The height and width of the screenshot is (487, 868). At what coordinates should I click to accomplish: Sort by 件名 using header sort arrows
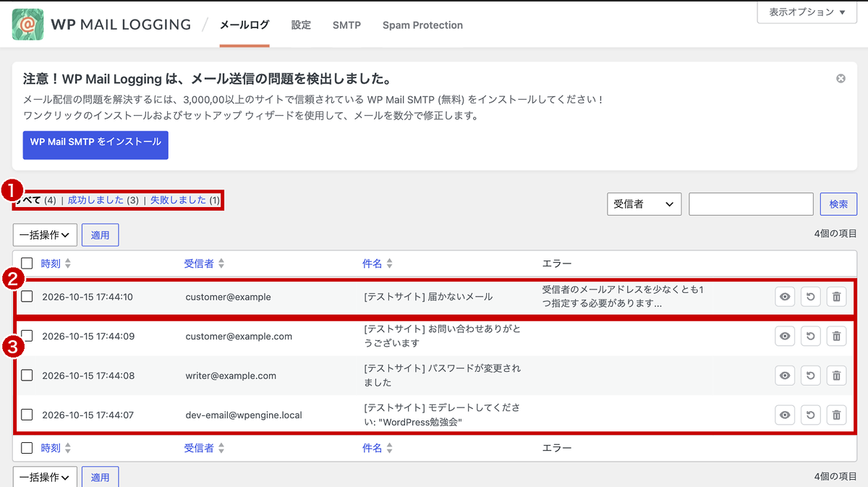pyautogui.click(x=389, y=264)
